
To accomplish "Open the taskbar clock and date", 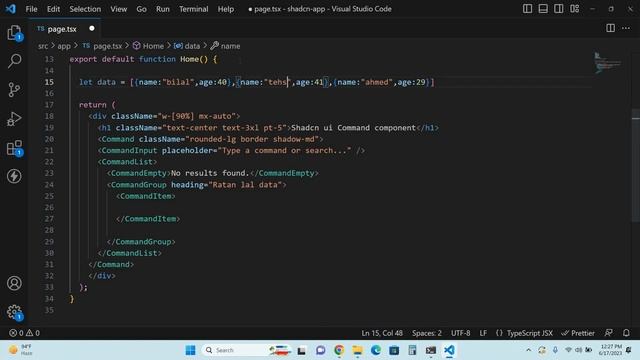I will tap(611, 350).
